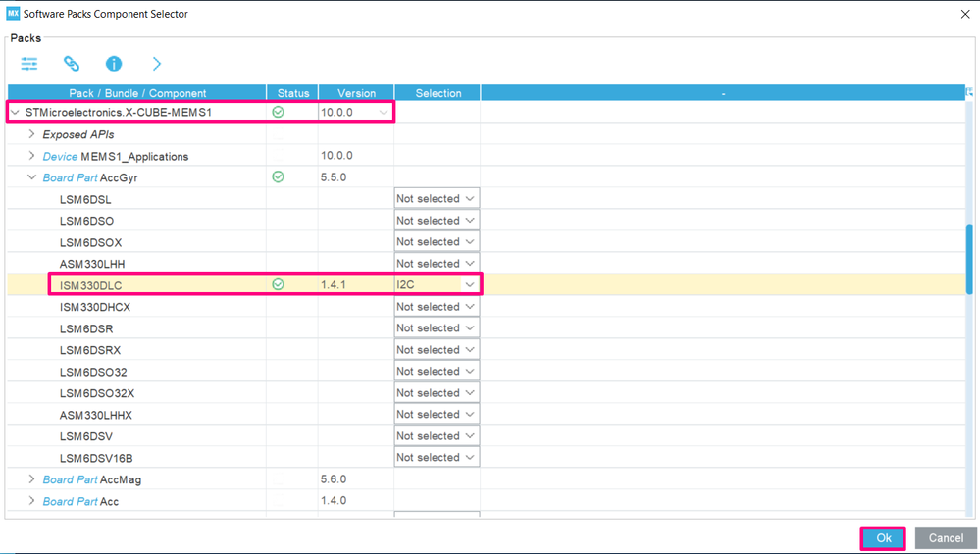This screenshot has height=554, width=980.
Task: Click the right chevron icon in Packs toolbar
Action: pyautogui.click(x=157, y=64)
